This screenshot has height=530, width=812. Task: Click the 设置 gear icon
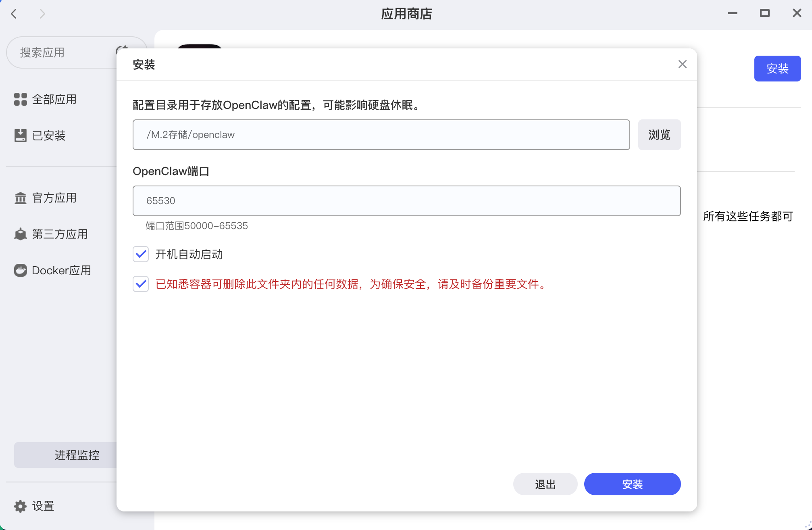(x=20, y=506)
